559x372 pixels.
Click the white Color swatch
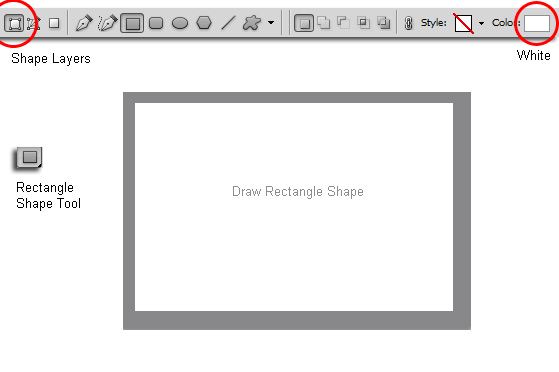537,24
